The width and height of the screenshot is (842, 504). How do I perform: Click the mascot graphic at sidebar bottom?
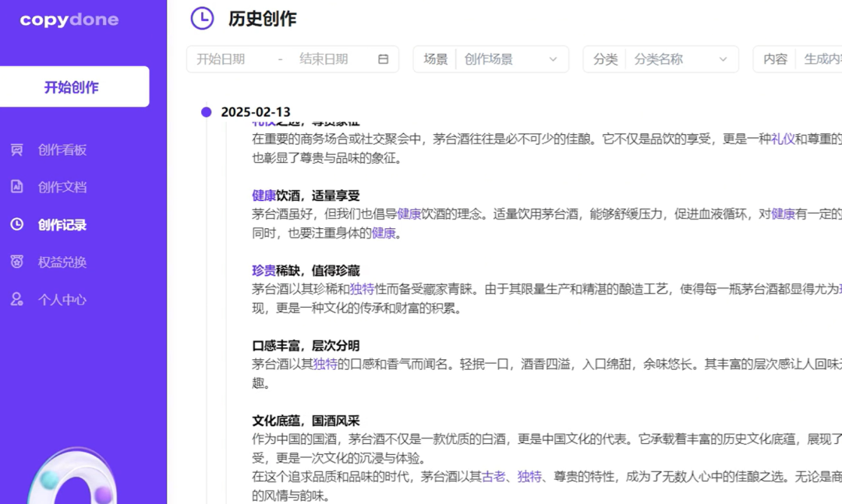pyautogui.click(x=72, y=476)
